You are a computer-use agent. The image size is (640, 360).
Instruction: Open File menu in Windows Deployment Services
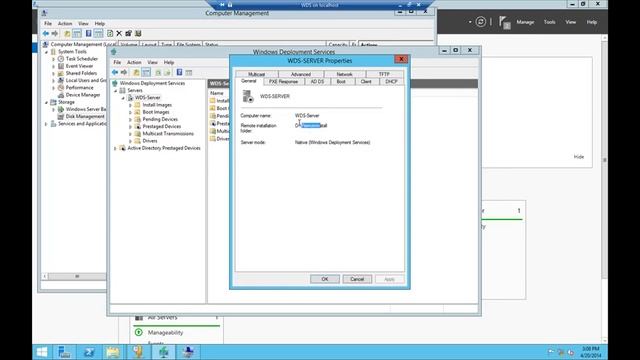point(117,62)
